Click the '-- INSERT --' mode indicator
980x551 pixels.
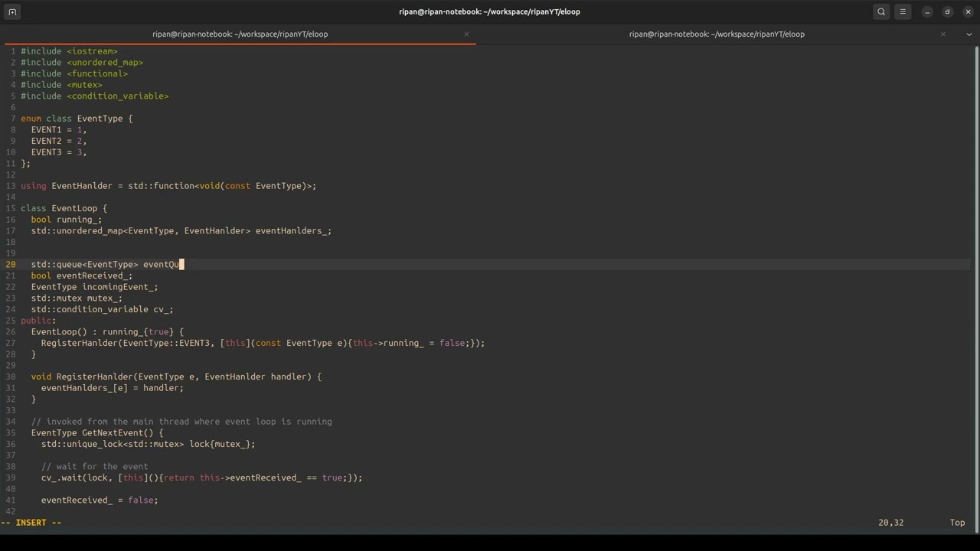click(31, 523)
